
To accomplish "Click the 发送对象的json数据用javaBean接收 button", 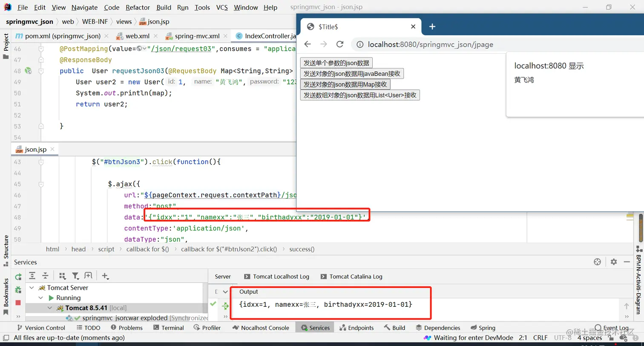I will [x=352, y=74].
